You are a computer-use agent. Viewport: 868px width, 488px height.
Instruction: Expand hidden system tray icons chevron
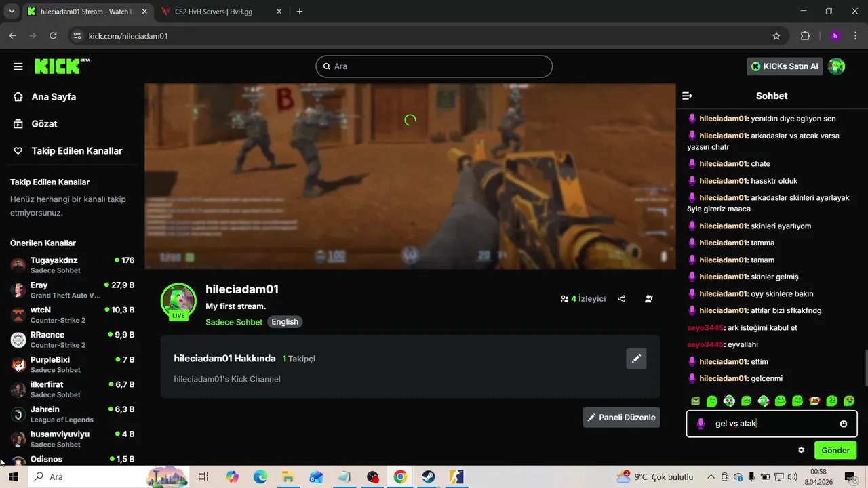[711, 477]
